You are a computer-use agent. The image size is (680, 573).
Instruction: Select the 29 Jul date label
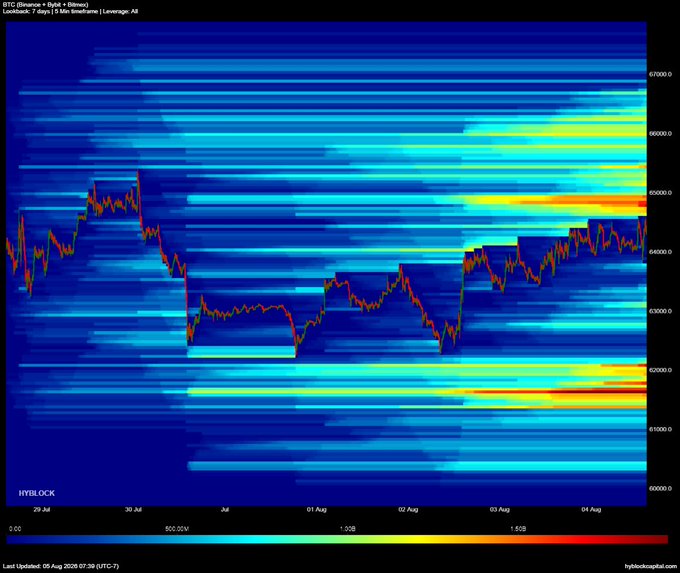tap(42, 510)
